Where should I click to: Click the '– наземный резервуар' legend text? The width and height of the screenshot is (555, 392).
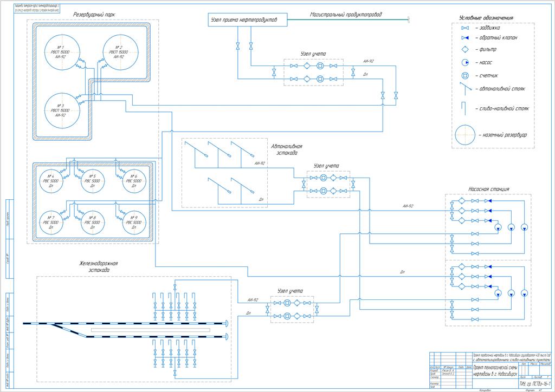point(502,135)
